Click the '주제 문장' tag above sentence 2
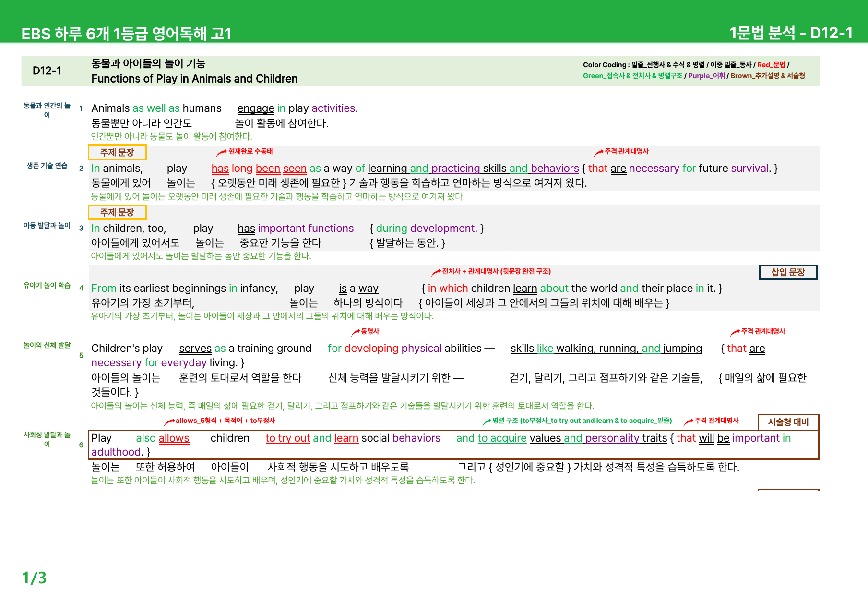Image resolution: width=868 pixels, height=614 pixels. tap(117, 152)
